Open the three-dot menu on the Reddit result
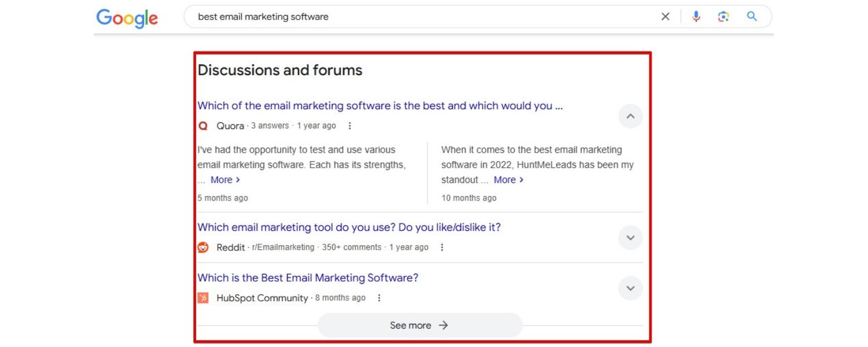This screenshot has height=347, width=868. pyautogui.click(x=442, y=247)
